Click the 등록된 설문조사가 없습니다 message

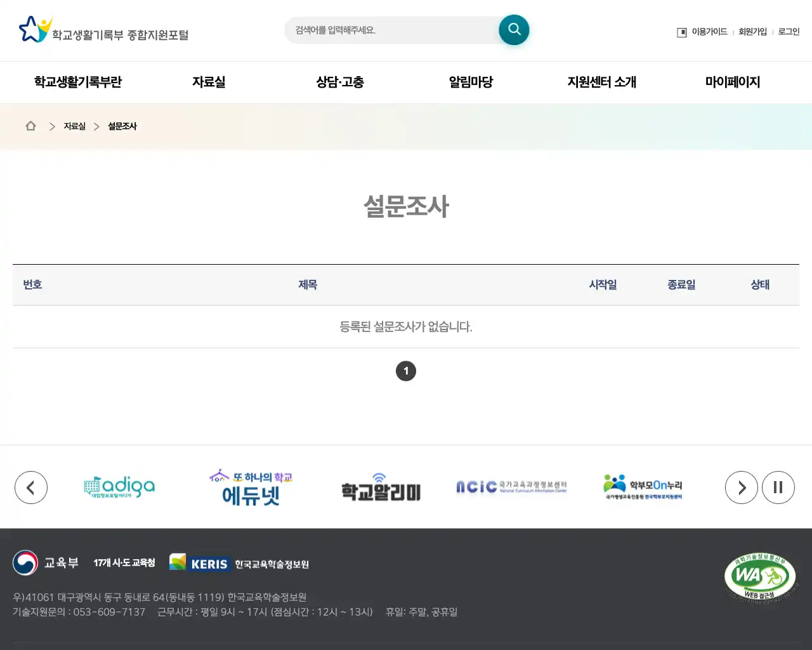click(406, 327)
